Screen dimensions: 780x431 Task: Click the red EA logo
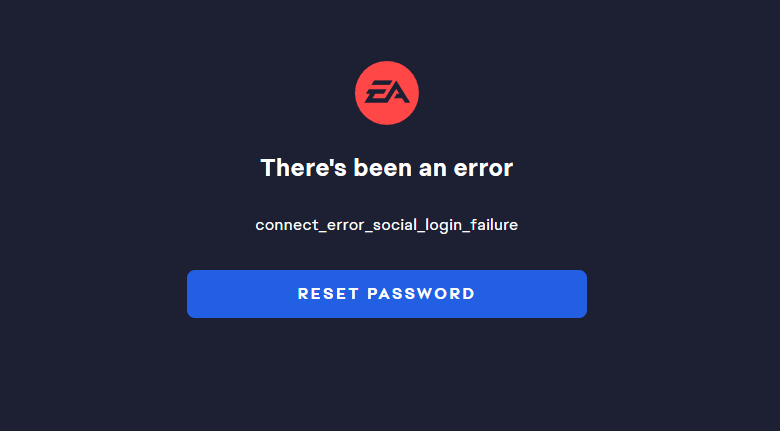387,93
